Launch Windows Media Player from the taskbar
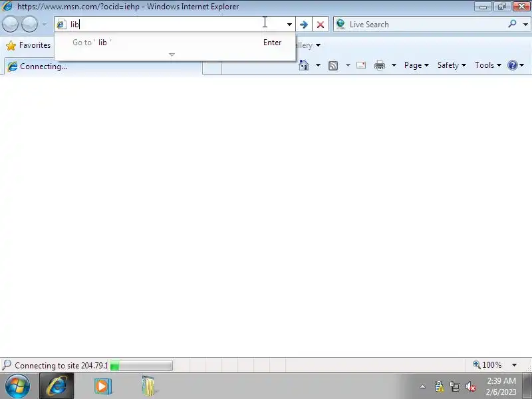The width and height of the screenshot is (532, 399). pos(103,386)
